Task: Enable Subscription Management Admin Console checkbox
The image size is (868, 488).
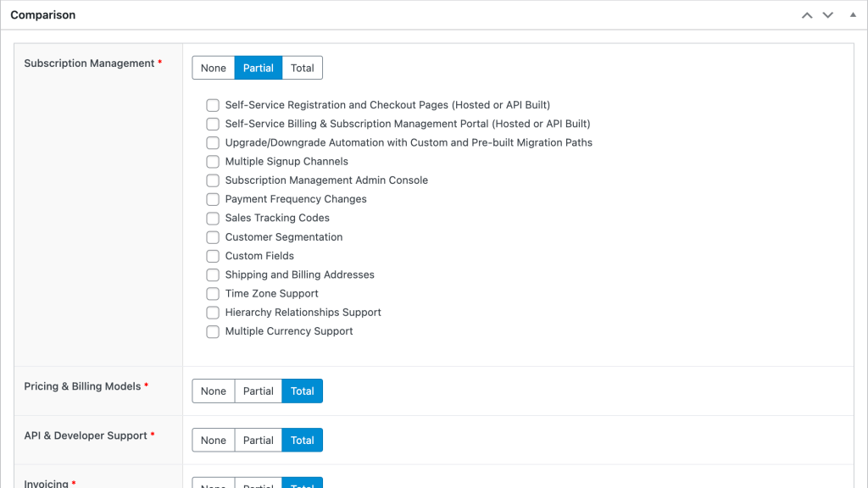Action: point(213,180)
